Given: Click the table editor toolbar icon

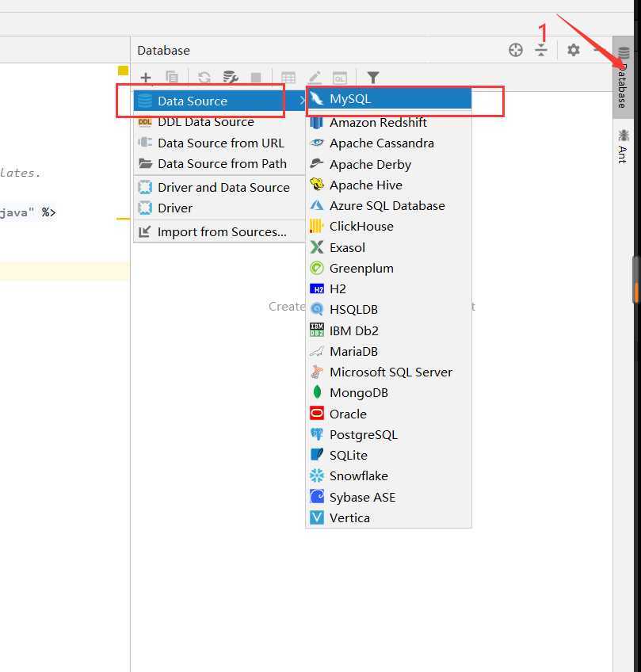Looking at the screenshot, I should click(288, 78).
